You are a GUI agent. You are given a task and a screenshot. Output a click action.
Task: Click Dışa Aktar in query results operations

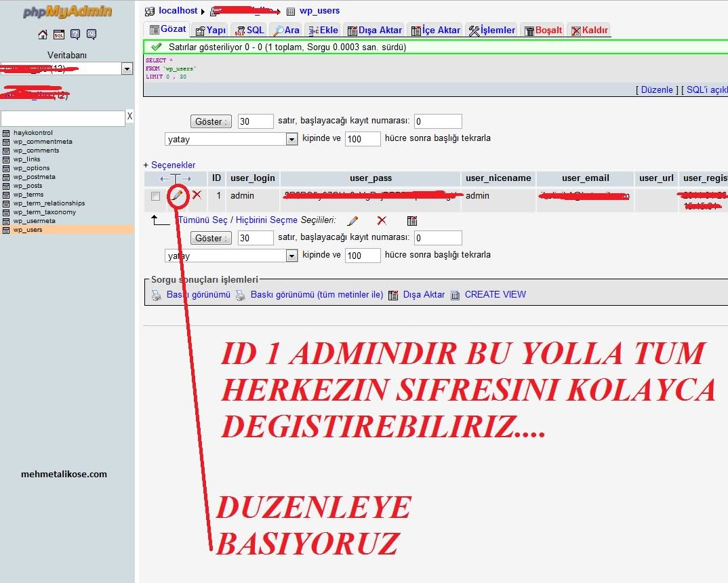point(424,294)
